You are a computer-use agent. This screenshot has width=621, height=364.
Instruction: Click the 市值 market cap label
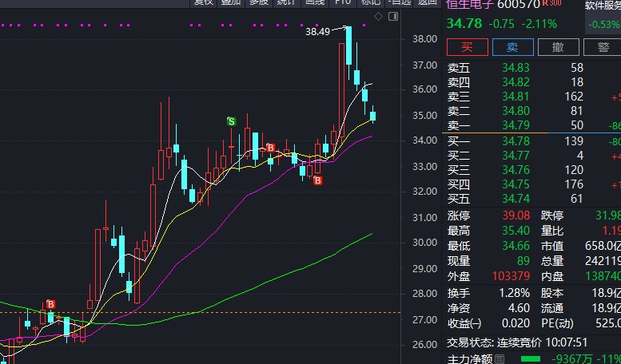coord(552,246)
